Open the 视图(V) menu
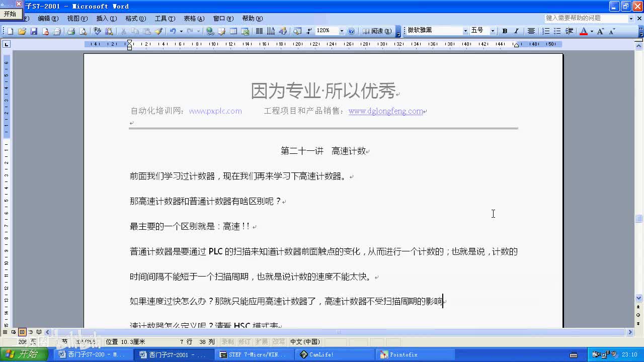This screenshot has width=644, height=362. click(77, 19)
